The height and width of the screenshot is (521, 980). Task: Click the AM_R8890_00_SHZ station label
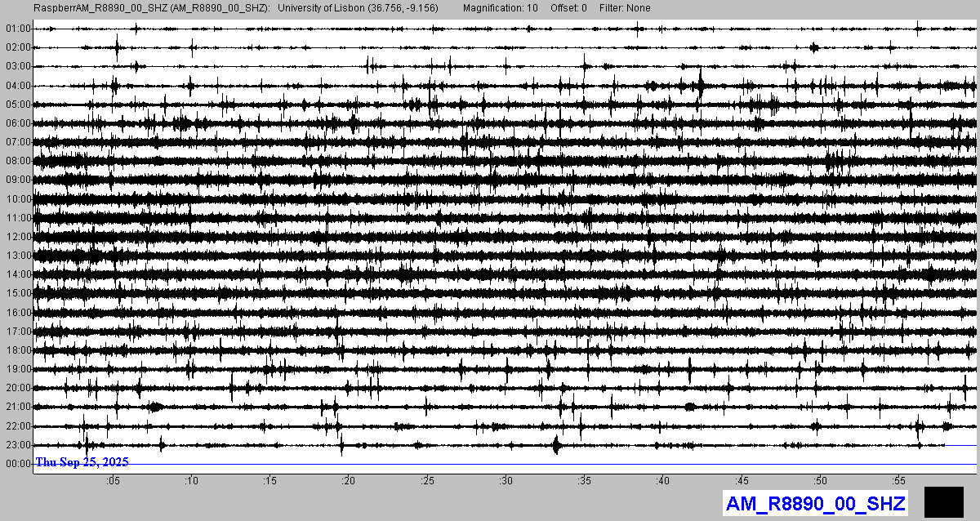coord(815,503)
